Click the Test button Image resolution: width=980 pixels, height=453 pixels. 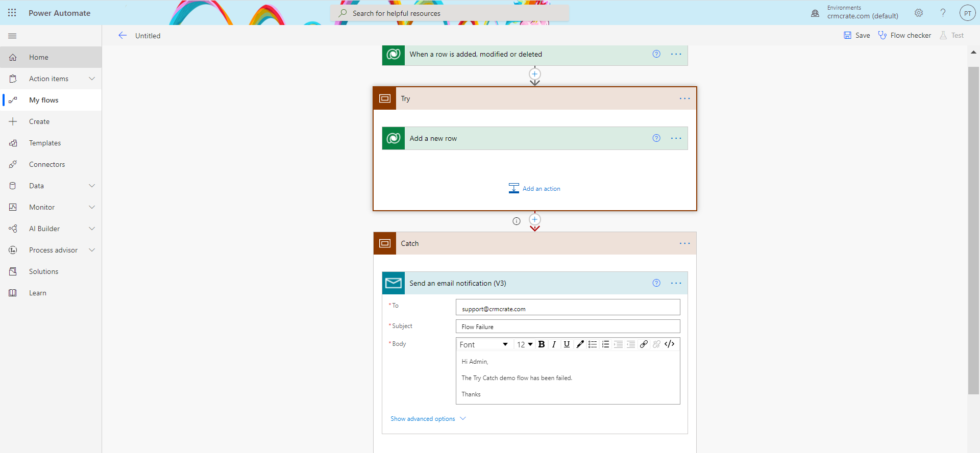pos(952,35)
